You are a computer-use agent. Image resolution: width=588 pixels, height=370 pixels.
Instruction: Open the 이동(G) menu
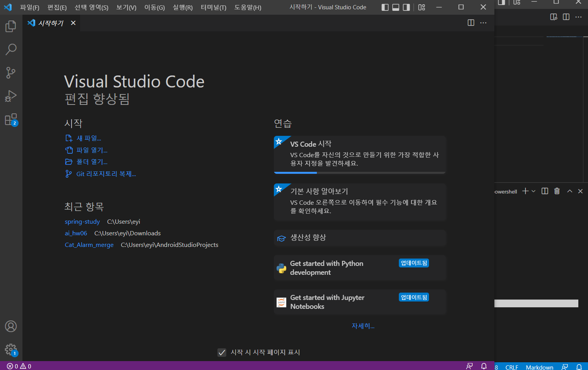154,7
